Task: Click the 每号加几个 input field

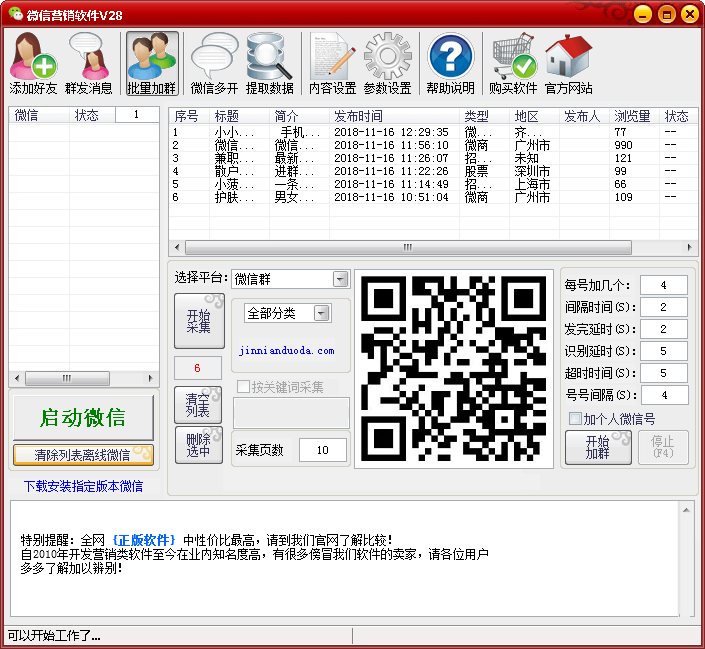Action: (664, 285)
